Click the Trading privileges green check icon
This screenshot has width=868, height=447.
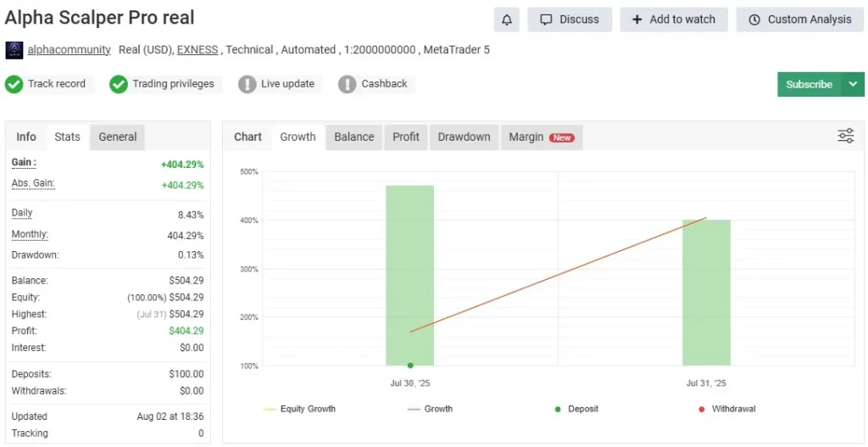119,84
